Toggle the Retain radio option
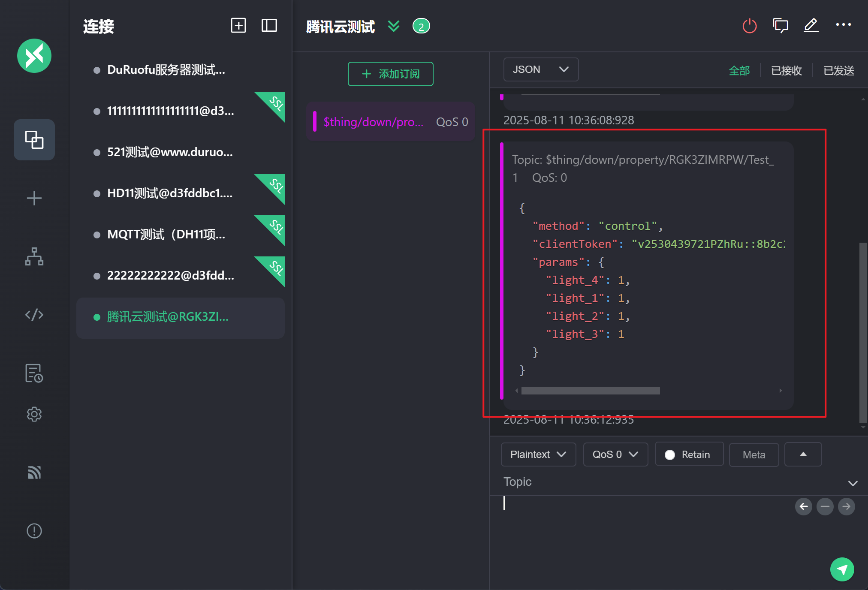The height and width of the screenshot is (590, 868). [x=670, y=455]
